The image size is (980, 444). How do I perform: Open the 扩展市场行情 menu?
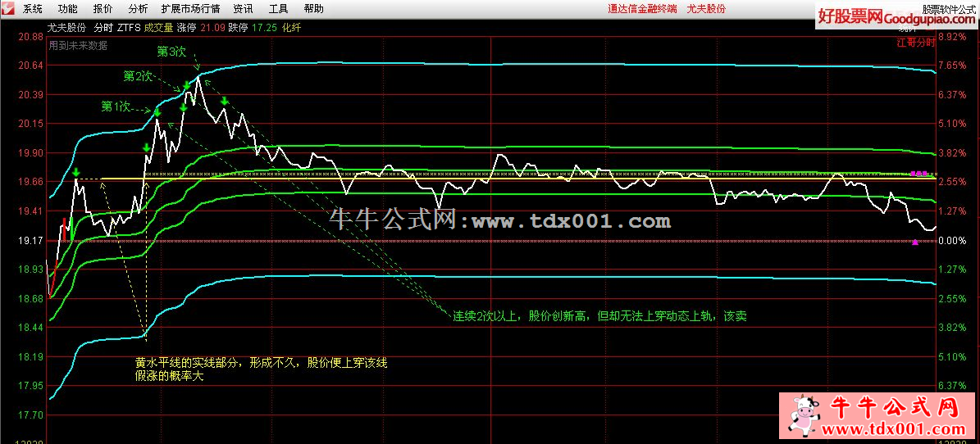(190, 9)
